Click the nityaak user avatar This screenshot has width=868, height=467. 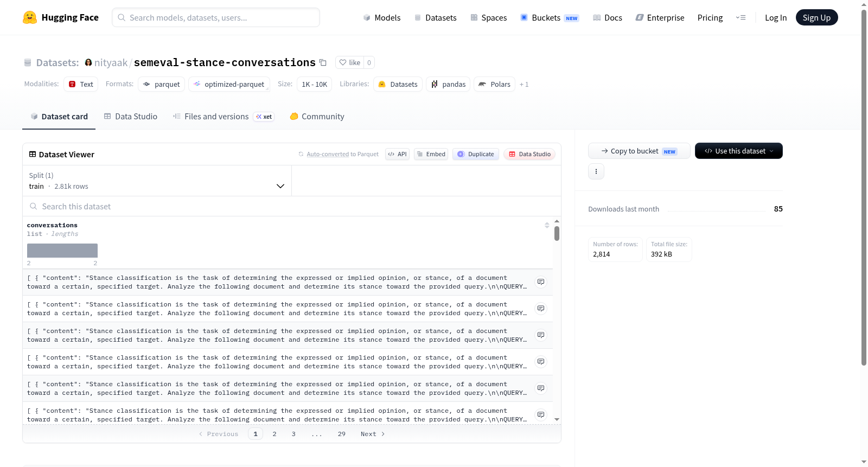(88, 62)
